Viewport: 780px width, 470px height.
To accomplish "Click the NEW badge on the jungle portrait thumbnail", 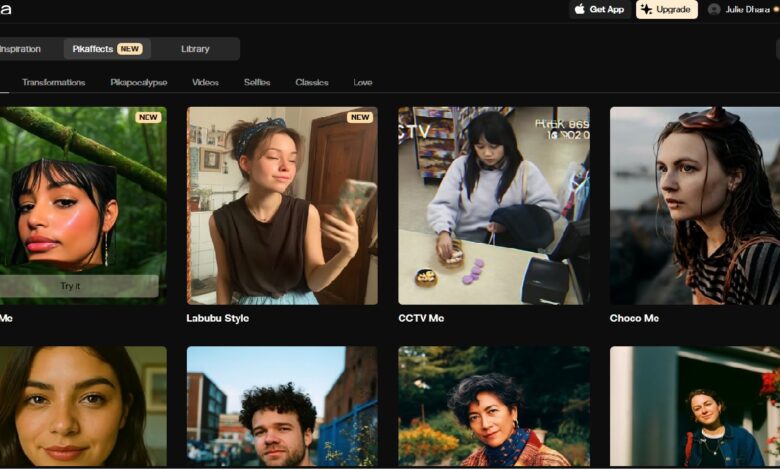I will (x=148, y=117).
